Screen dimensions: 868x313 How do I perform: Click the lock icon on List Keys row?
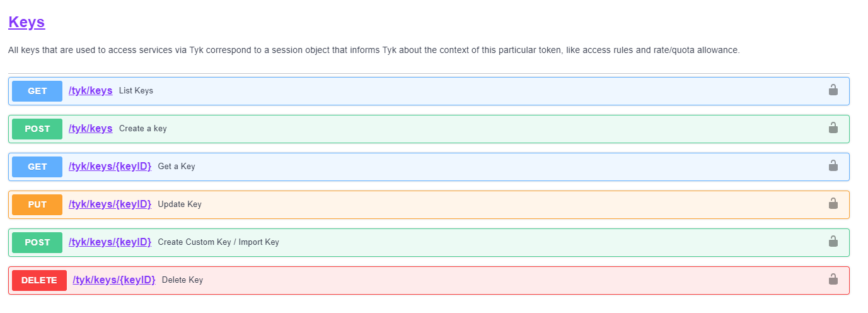click(x=833, y=90)
